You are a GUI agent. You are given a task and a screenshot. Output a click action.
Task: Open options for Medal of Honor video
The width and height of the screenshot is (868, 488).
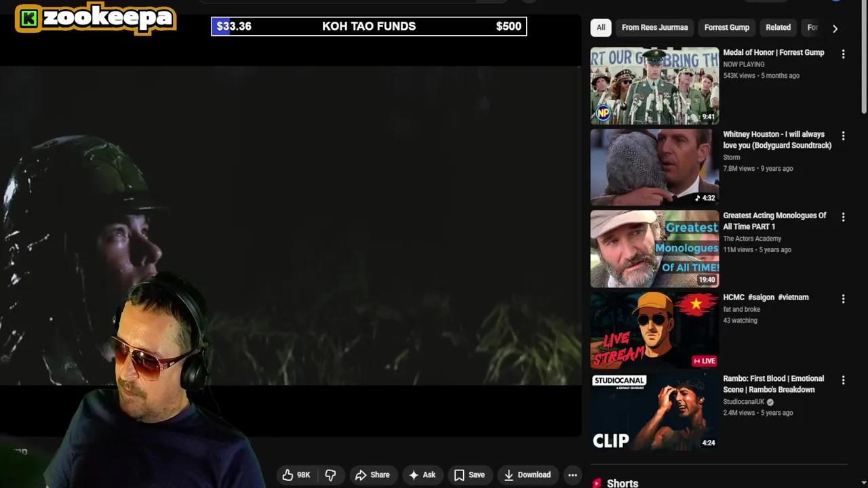click(843, 54)
